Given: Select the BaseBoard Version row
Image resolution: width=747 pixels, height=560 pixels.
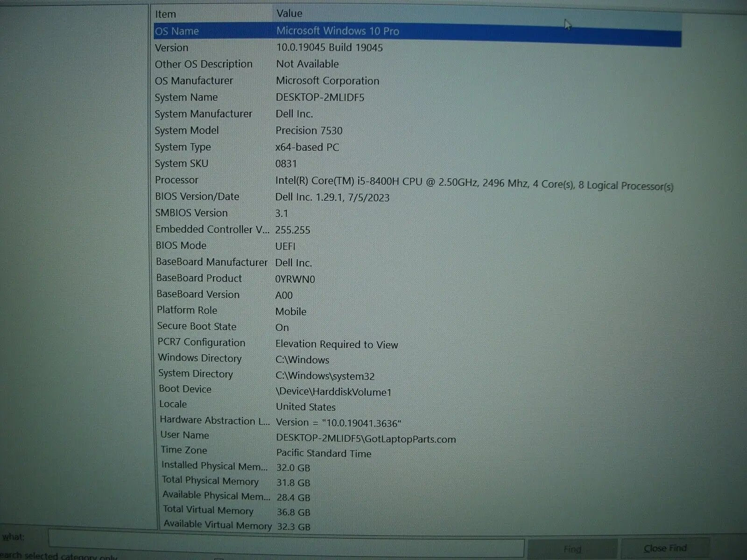Looking at the screenshot, I should (x=417, y=295).
